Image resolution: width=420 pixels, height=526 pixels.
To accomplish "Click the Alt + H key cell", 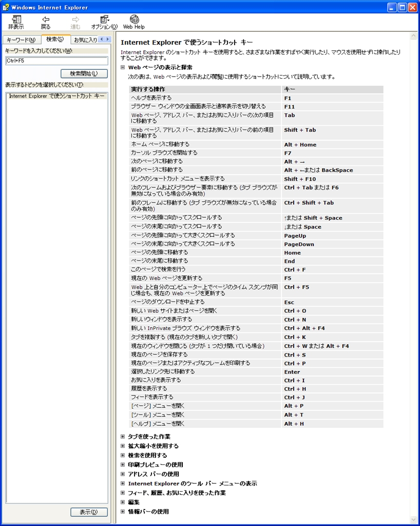I will click(x=333, y=424).
